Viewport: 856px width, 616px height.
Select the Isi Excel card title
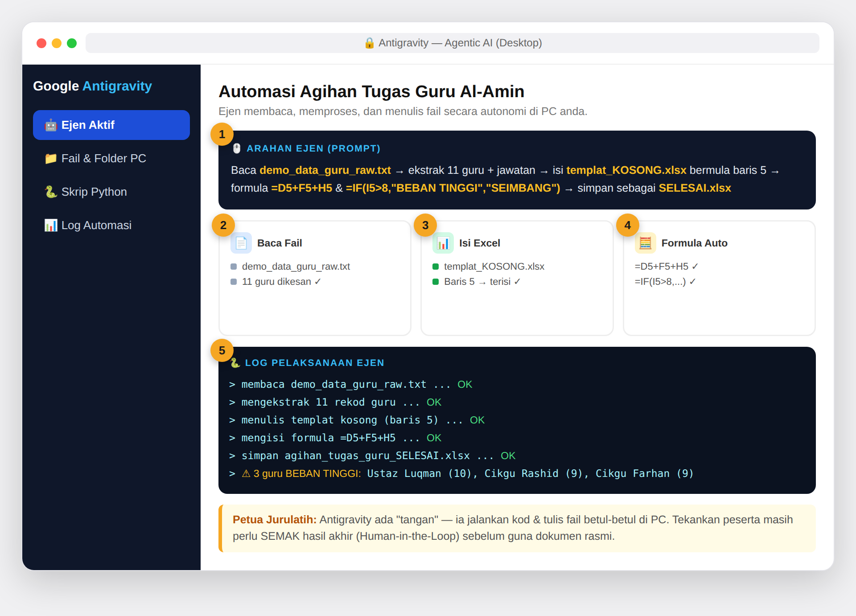point(480,243)
